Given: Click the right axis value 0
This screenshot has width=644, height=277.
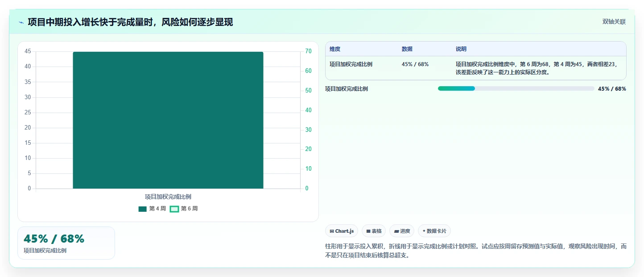Looking at the screenshot, I should tap(307, 189).
